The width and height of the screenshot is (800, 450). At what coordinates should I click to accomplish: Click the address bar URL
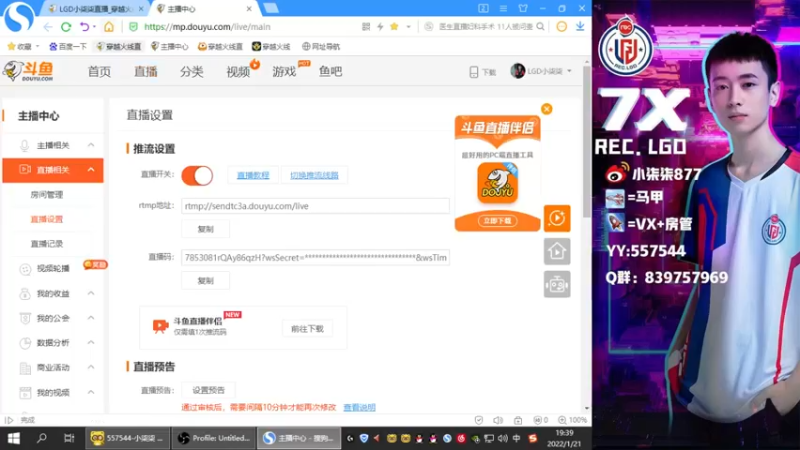[207, 27]
